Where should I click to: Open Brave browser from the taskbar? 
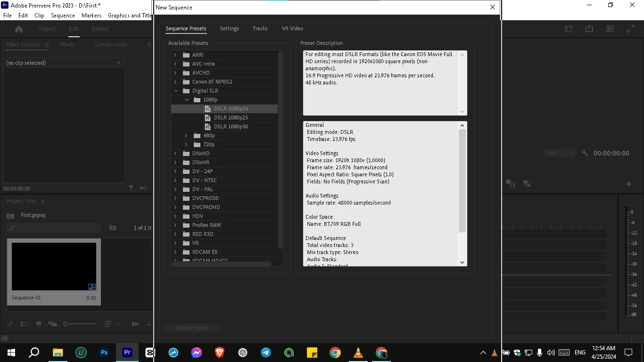220,353
